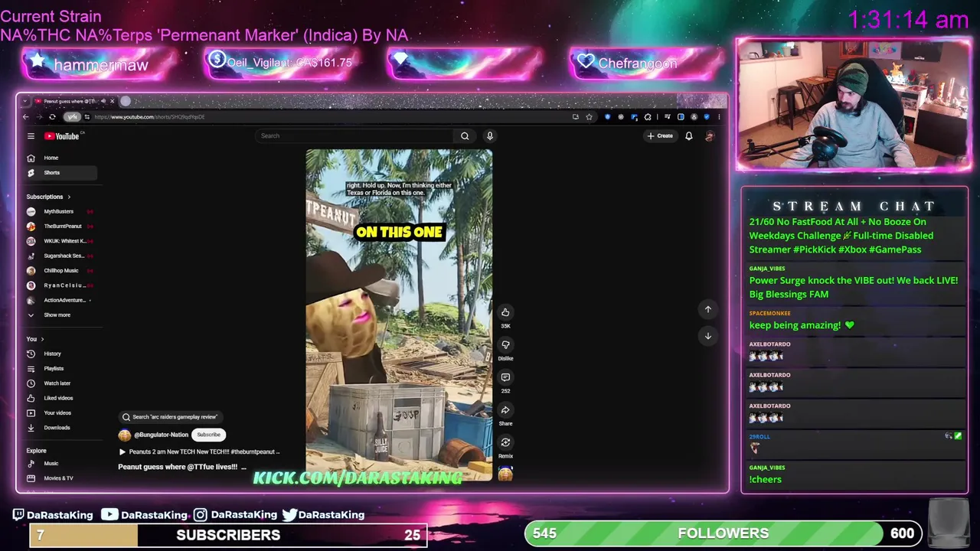Go to previous Short with up arrow
The height and width of the screenshot is (551, 980).
[x=708, y=309]
